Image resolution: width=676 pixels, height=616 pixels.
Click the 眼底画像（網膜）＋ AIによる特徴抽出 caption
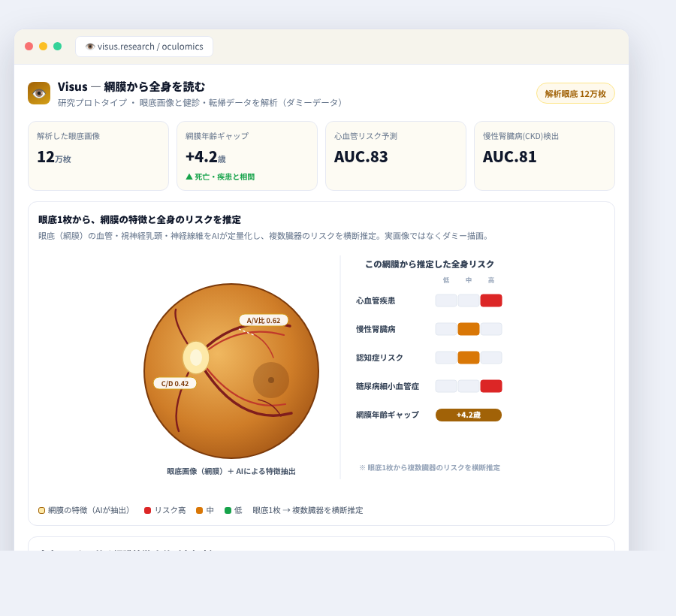pyautogui.click(x=231, y=471)
